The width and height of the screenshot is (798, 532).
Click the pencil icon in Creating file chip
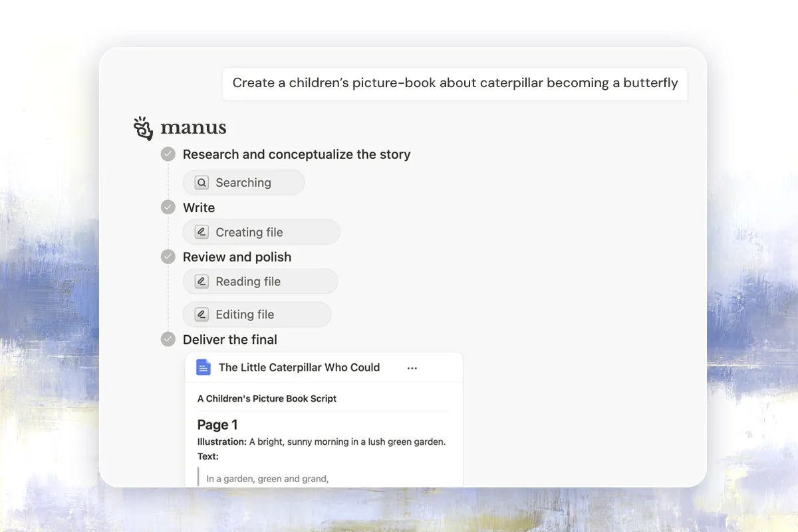[201, 232]
